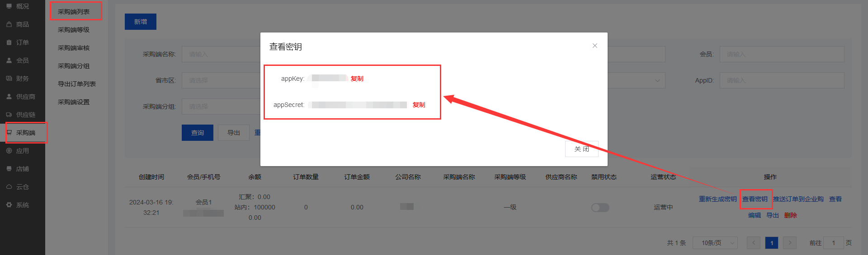Select page 1 in pagination
This screenshot has height=255, width=868.
point(772,243)
